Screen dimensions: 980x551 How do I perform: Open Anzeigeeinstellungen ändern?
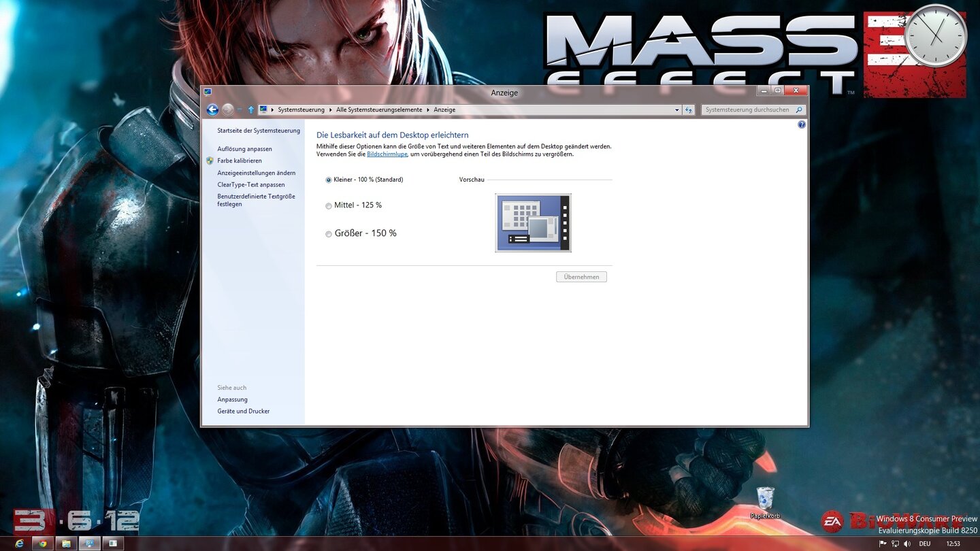pos(257,173)
